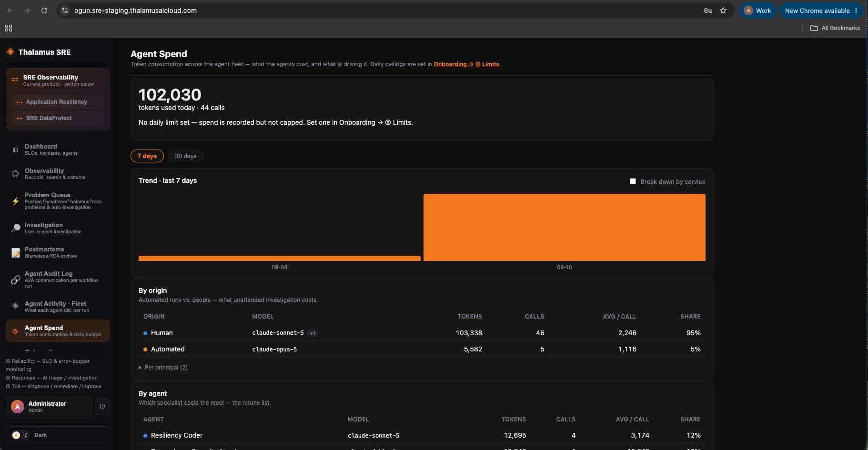868x450 pixels.
Task: Click the Problem Queue lightning icon
Action: pyautogui.click(x=15, y=201)
